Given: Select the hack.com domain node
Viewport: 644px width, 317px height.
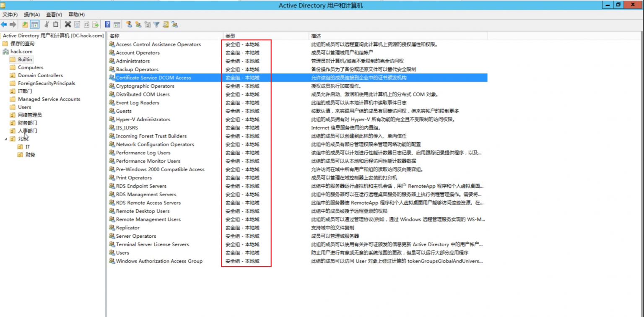Looking at the screenshot, I should [x=21, y=51].
